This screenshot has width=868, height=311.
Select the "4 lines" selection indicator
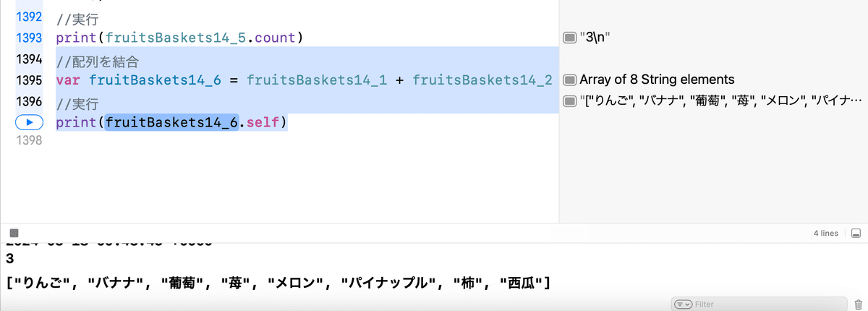click(x=826, y=233)
